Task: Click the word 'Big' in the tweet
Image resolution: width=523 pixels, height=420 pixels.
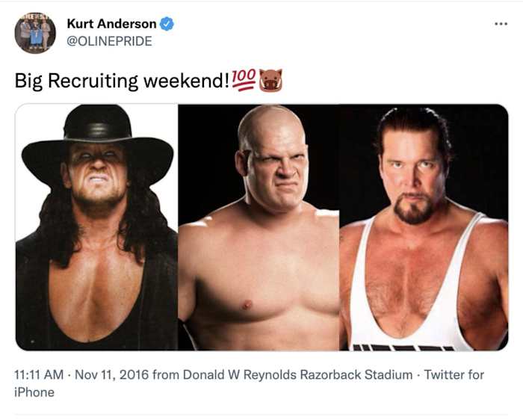Action: (x=28, y=81)
